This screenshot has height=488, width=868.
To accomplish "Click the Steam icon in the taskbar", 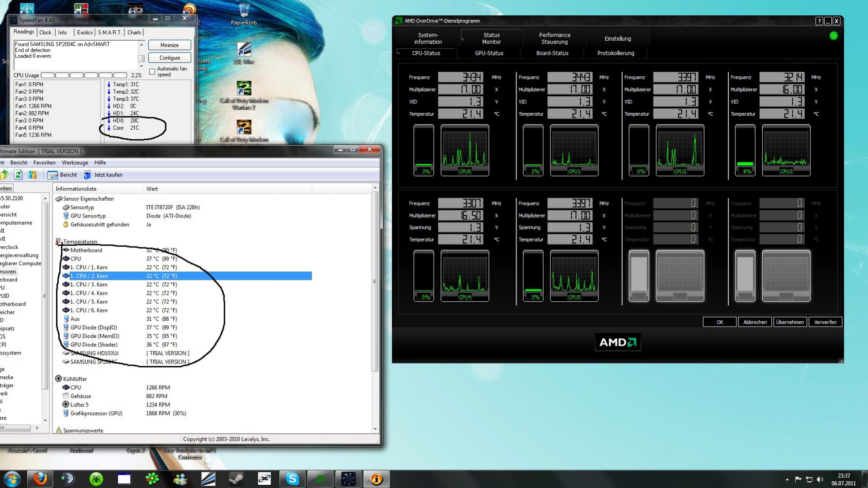I will 237,479.
